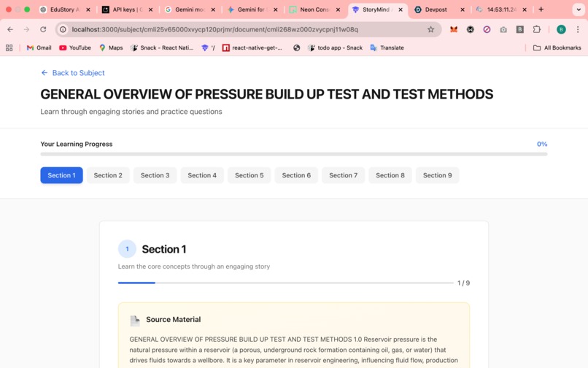The width and height of the screenshot is (588, 368).
Task: Open the YouTube bookmark
Action: (75, 47)
